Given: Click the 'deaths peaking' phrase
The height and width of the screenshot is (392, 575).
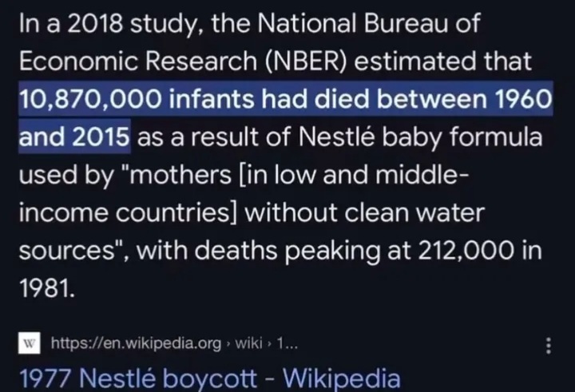Looking at the screenshot, I should (287, 251).
